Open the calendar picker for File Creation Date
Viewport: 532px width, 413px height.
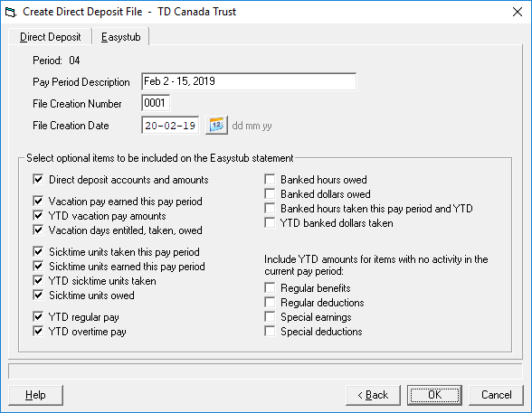(x=216, y=126)
